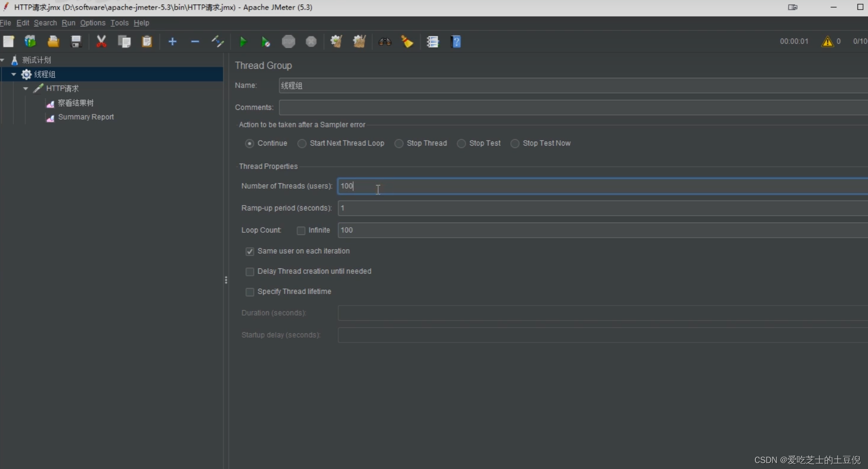This screenshot has height=469, width=868.
Task: Click the Ramp-up period field
Action: click(602, 208)
